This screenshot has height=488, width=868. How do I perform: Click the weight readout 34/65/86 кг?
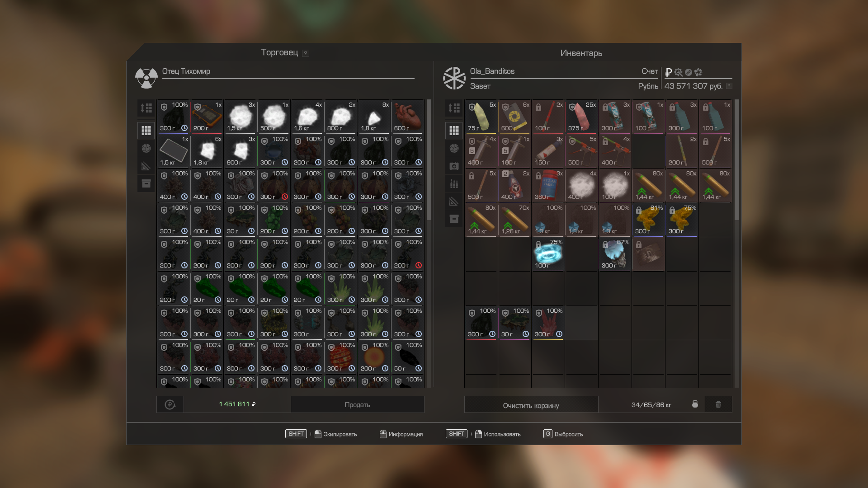[651, 405]
